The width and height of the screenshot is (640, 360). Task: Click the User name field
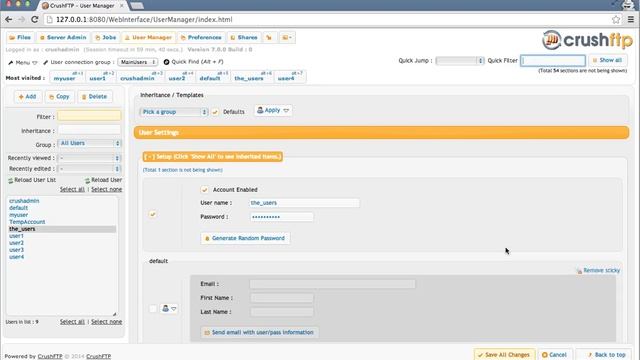coord(304,203)
